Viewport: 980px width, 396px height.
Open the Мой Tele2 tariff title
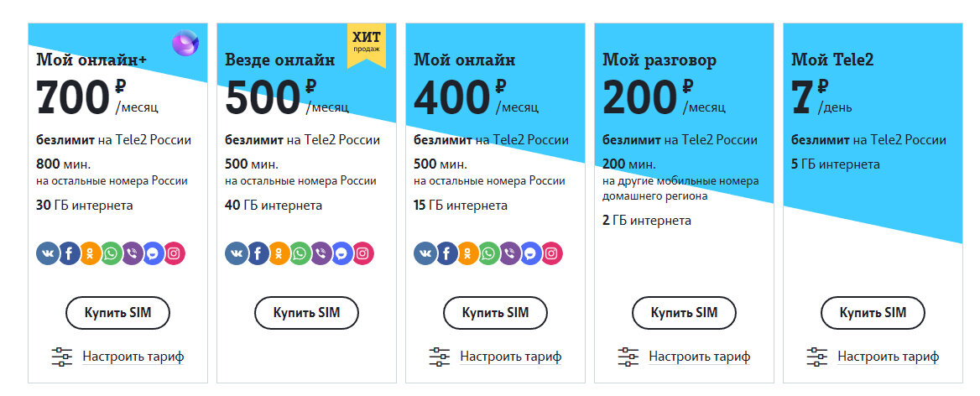tap(831, 60)
